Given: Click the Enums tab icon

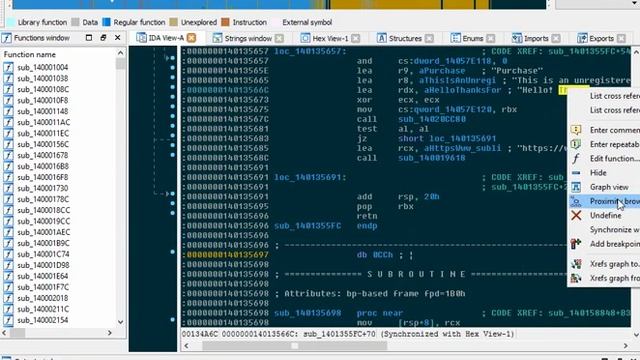Looking at the screenshot, I should click(x=456, y=38).
